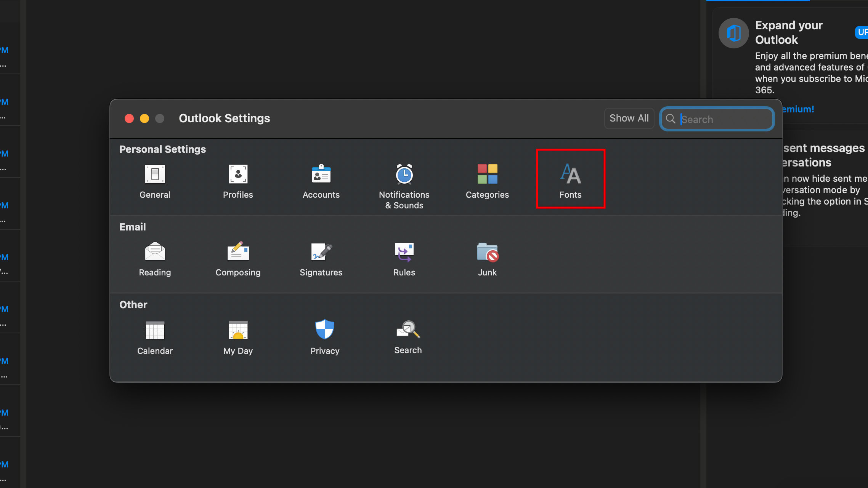
Task: Open Composing email settings
Action: point(238,259)
